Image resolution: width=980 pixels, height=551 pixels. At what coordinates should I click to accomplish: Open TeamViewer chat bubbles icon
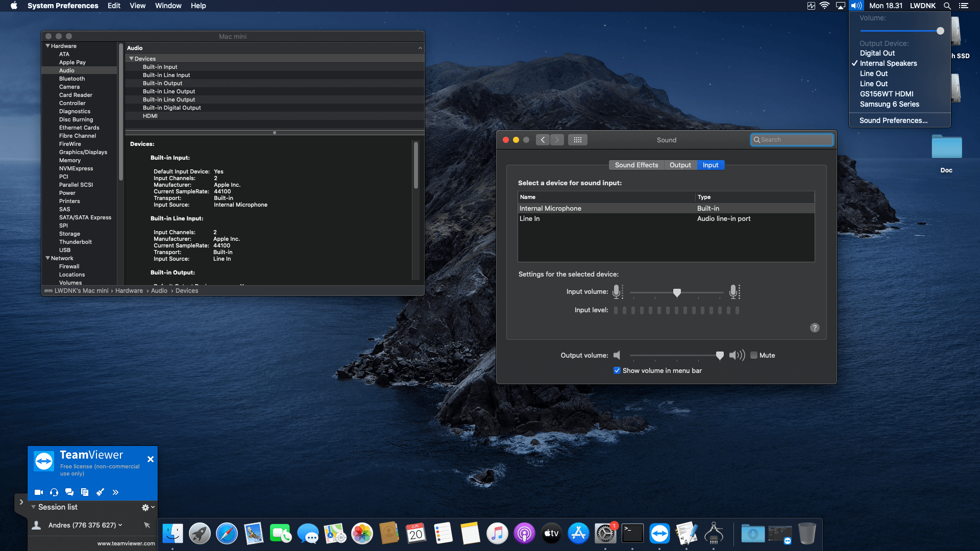tap(69, 492)
